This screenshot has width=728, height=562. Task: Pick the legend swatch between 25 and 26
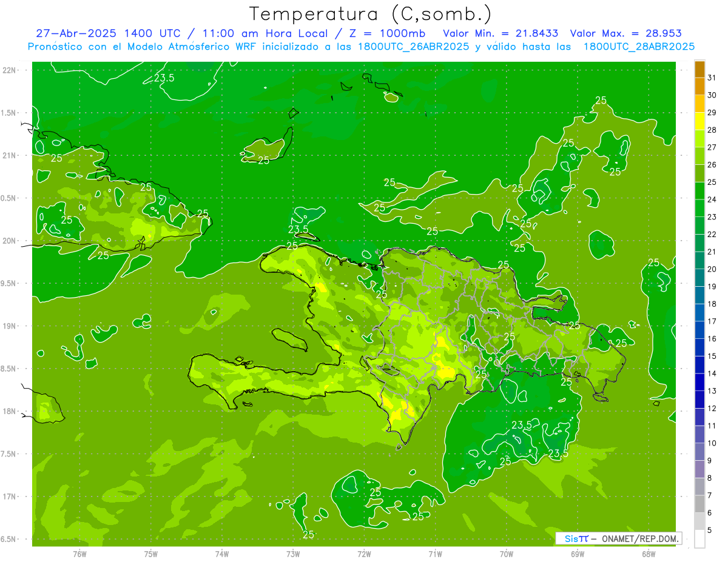point(699,173)
